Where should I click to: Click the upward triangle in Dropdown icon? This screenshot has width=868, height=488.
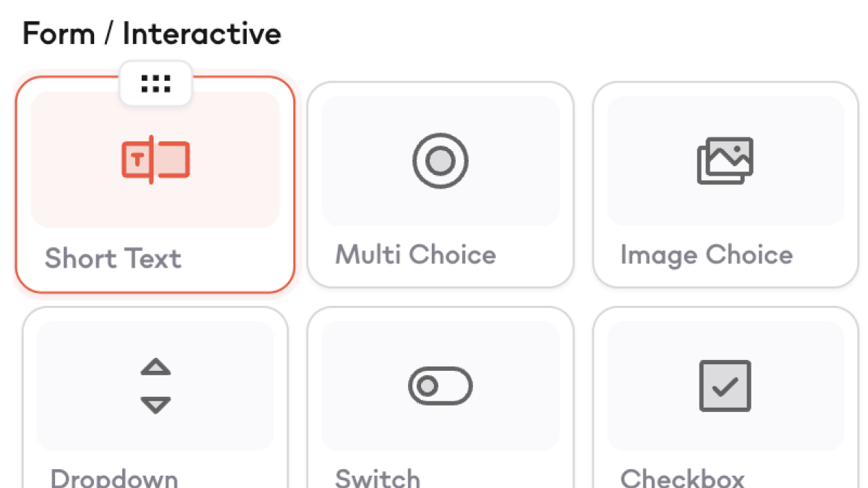(156, 367)
